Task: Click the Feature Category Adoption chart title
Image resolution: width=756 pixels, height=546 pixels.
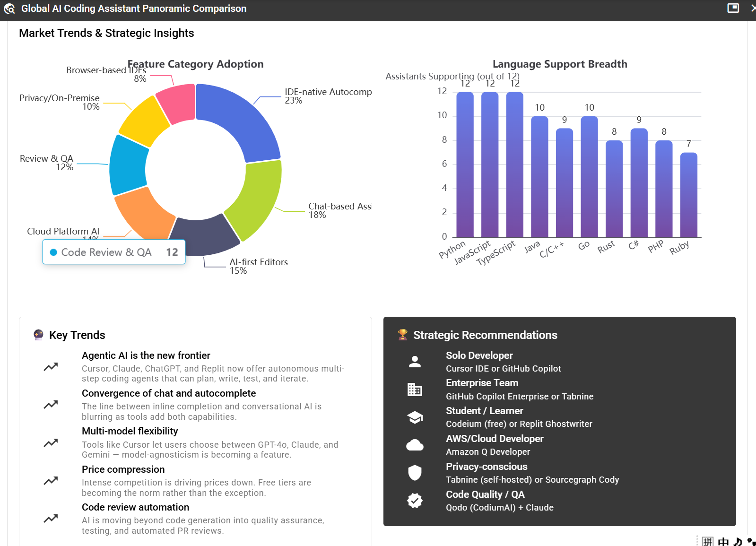Action: [195, 64]
